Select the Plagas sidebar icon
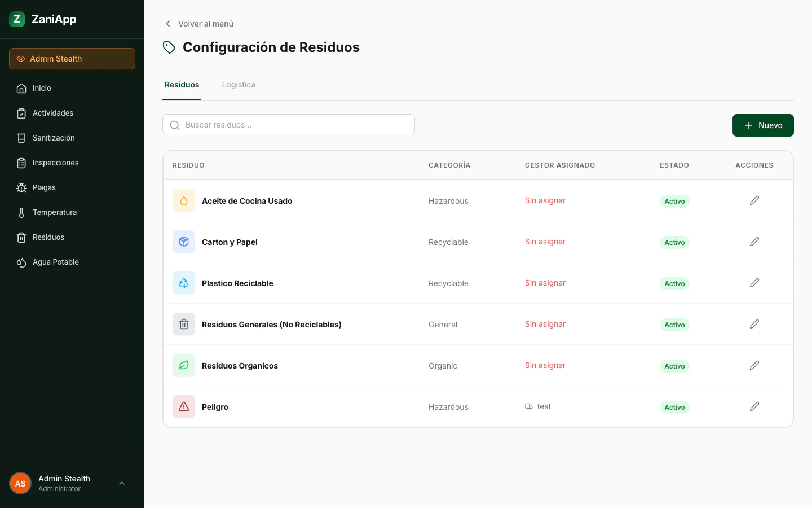This screenshot has width=812, height=508. coord(21,187)
